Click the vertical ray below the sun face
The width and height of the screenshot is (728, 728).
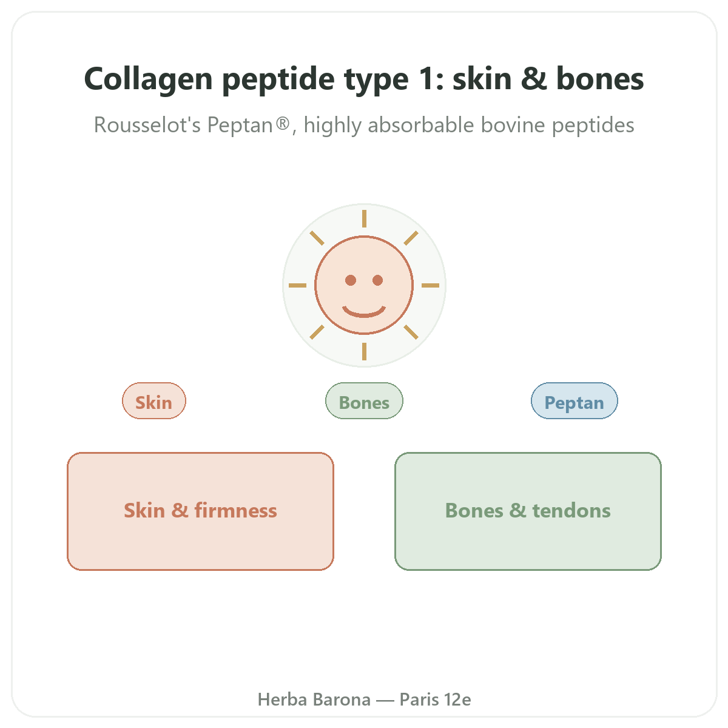(x=364, y=351)
